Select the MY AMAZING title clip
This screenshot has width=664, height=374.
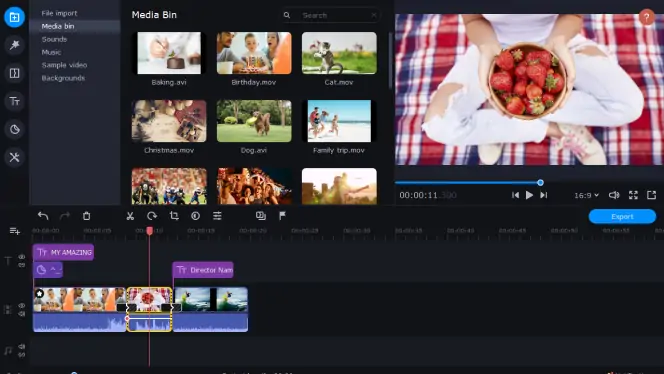click(64, 252)
